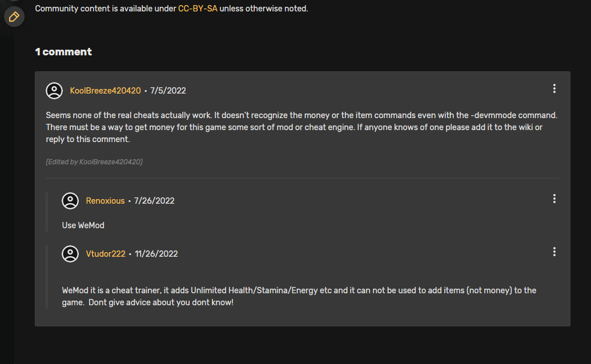Open more options menu for Vtudor222's reply
Screen dimensions: 591x364
554,252
